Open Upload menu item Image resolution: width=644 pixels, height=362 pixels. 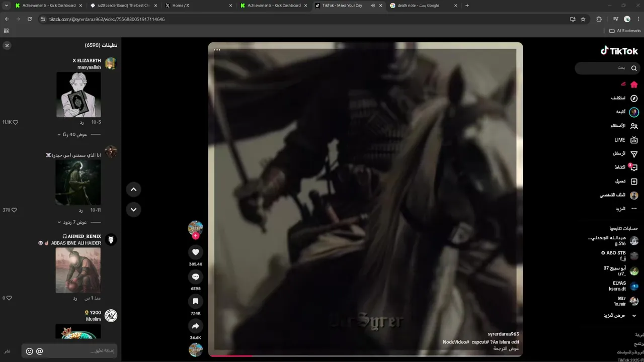click(x=626, y=181)
